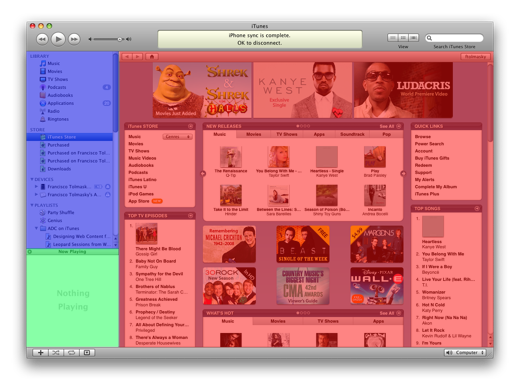Collapse the Now Playing artwork pane
520x391 pixels.
point(30,252)
